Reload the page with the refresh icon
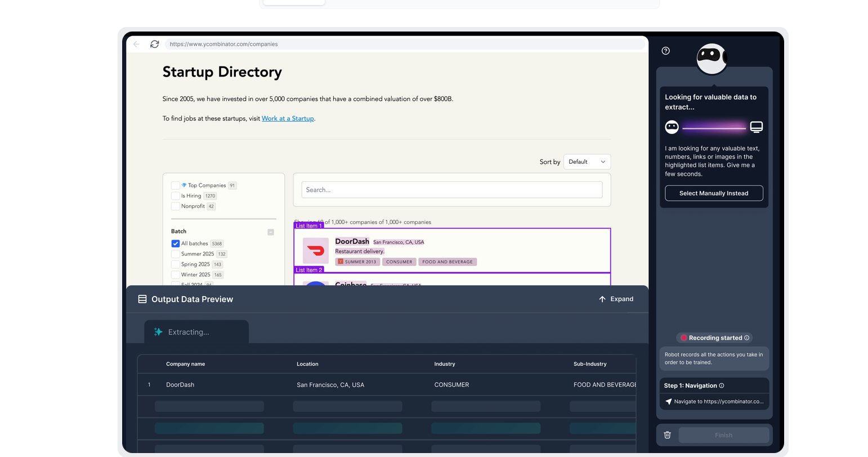868x457 pixels. (154, 44)
